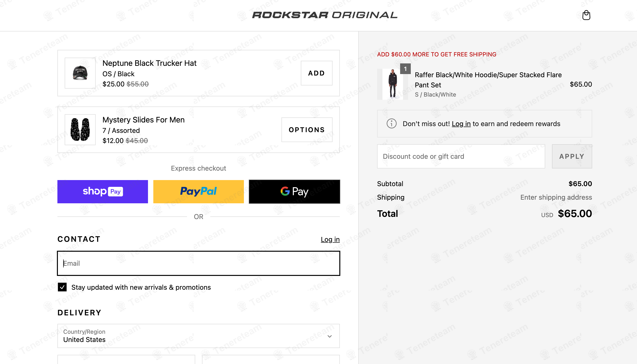637x364 pixels.
Task: Open the Country/Region dropdown
Action: pos(198,336)
